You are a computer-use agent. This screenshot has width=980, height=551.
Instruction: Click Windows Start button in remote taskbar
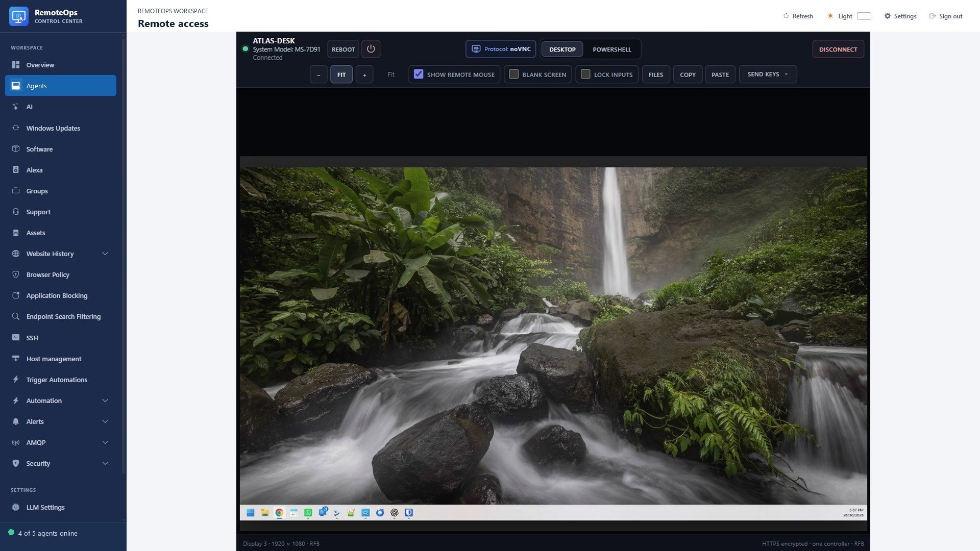coord(250,513)
